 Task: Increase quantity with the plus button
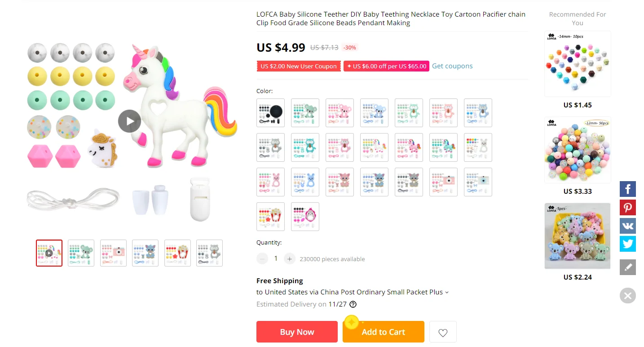[x=290, y=259]
